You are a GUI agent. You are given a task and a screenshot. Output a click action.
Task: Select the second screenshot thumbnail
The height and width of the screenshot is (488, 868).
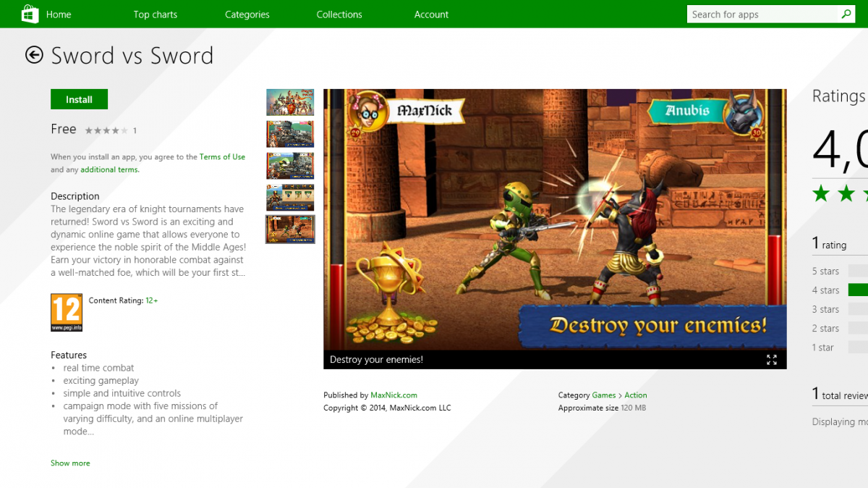tap(290, 134)
